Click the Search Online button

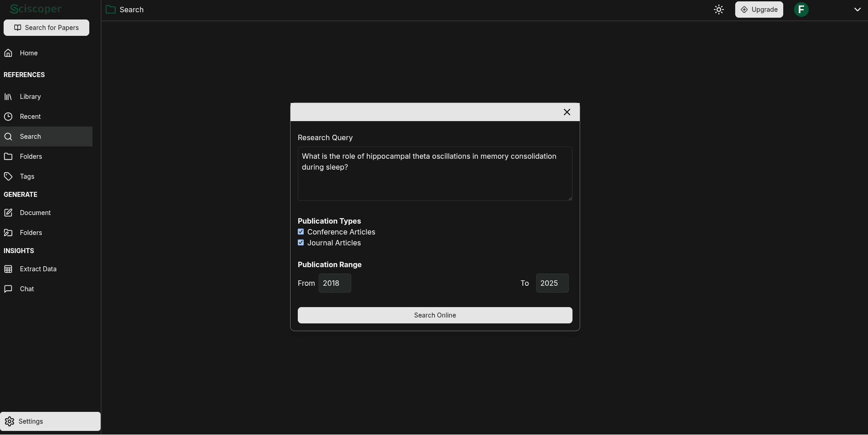point(434,315)
